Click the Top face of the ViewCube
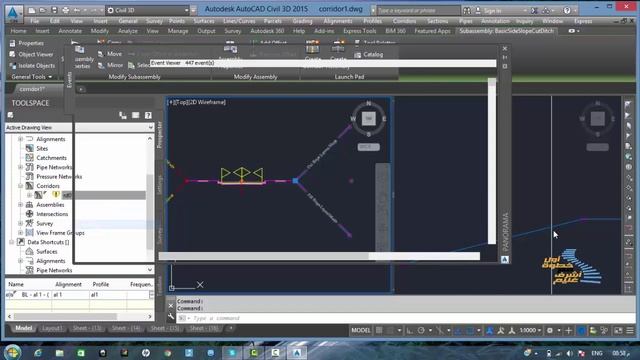The width and height of the screenshot is (640, 360). (369, 119)
